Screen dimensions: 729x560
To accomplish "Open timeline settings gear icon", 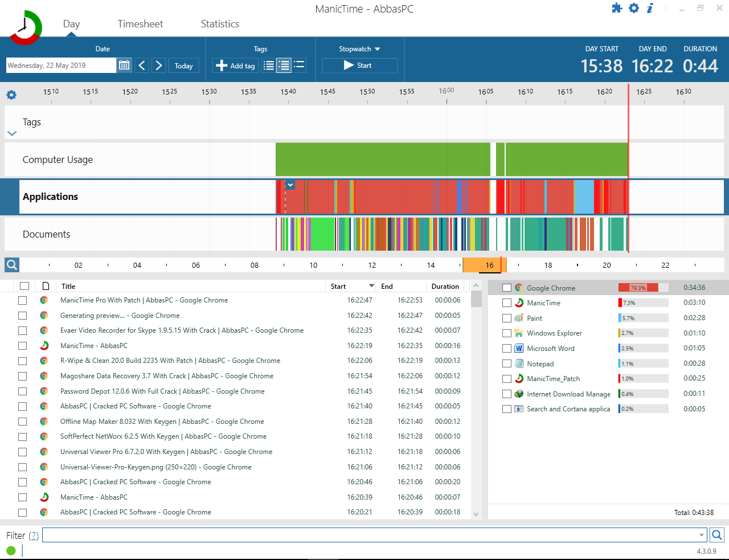I will 11,95.
